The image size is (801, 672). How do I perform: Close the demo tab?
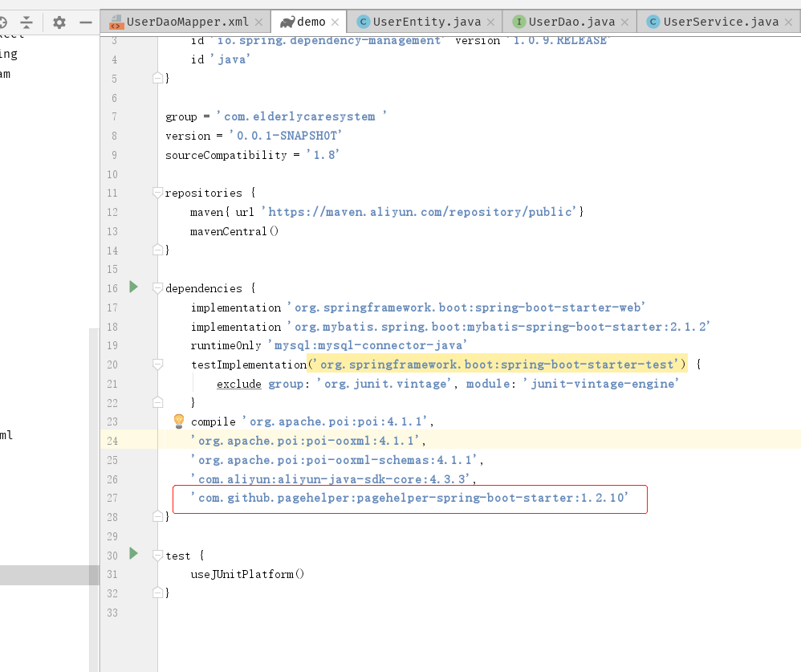tap(335, 22)
